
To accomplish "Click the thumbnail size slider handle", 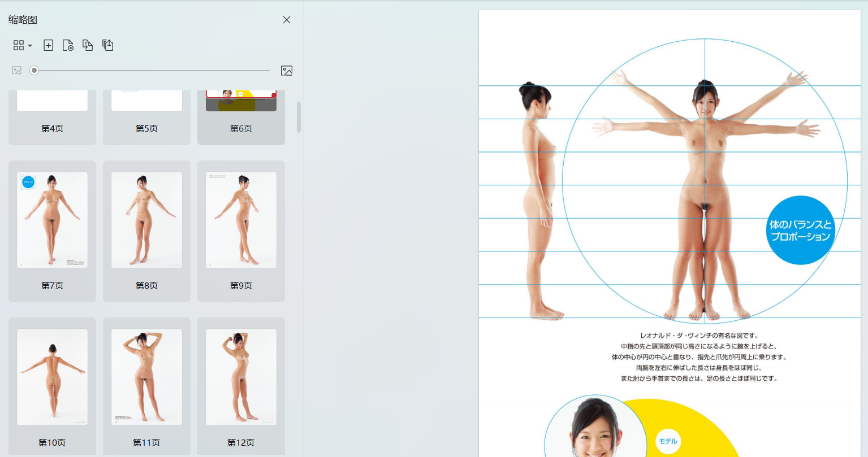I will (34, 71).
